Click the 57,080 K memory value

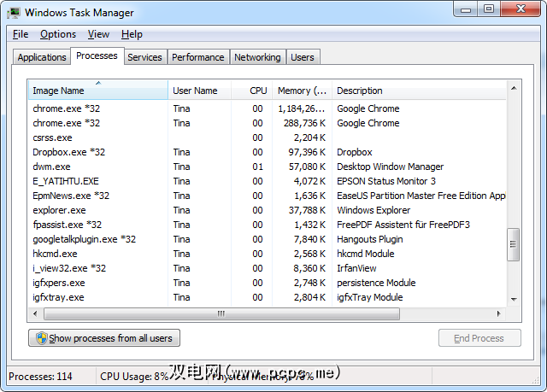click(307, 167)
